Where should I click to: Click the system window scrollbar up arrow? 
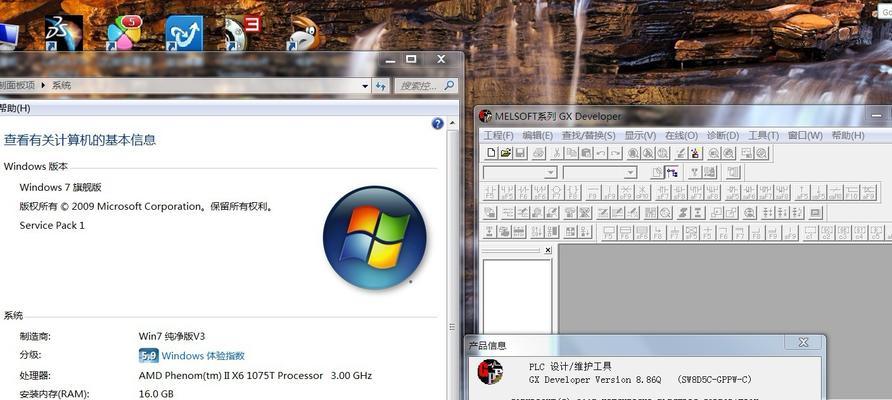(x=453, y=123)
